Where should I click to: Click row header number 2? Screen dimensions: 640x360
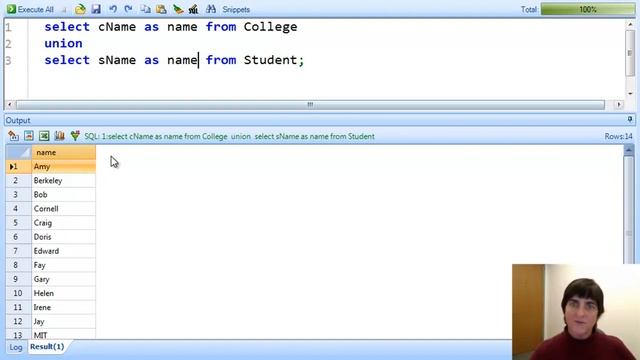[x=19, y=180]
